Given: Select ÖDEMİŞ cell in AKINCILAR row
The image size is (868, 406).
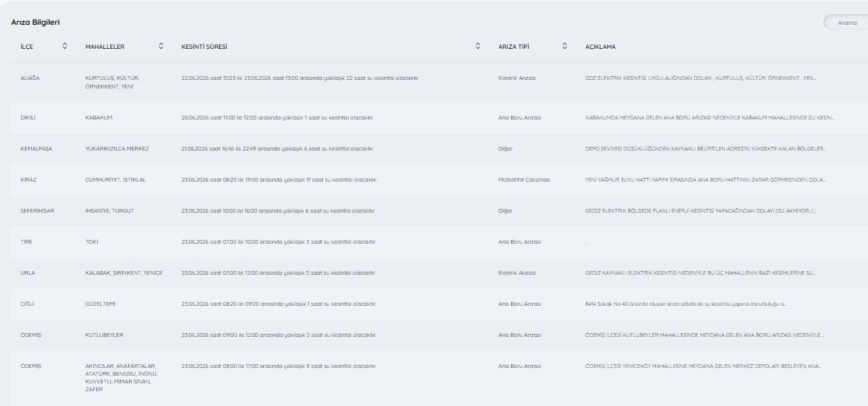Looking at the screenshot, I should click(30, 366).
